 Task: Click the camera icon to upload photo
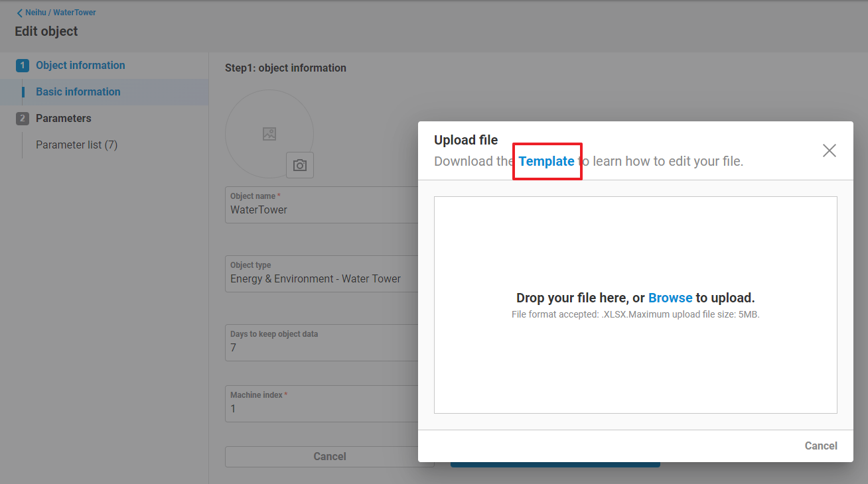pos(300,165)
